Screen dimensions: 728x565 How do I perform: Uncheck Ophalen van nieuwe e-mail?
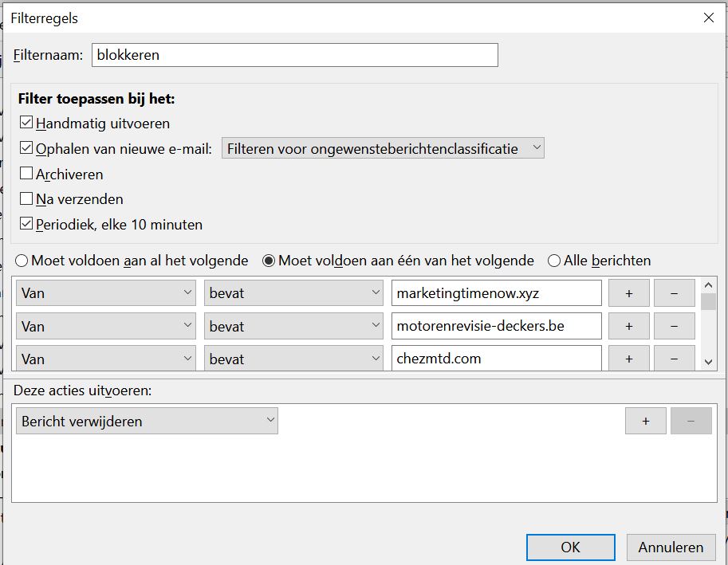pyautogui.click(x=26, y=148)
